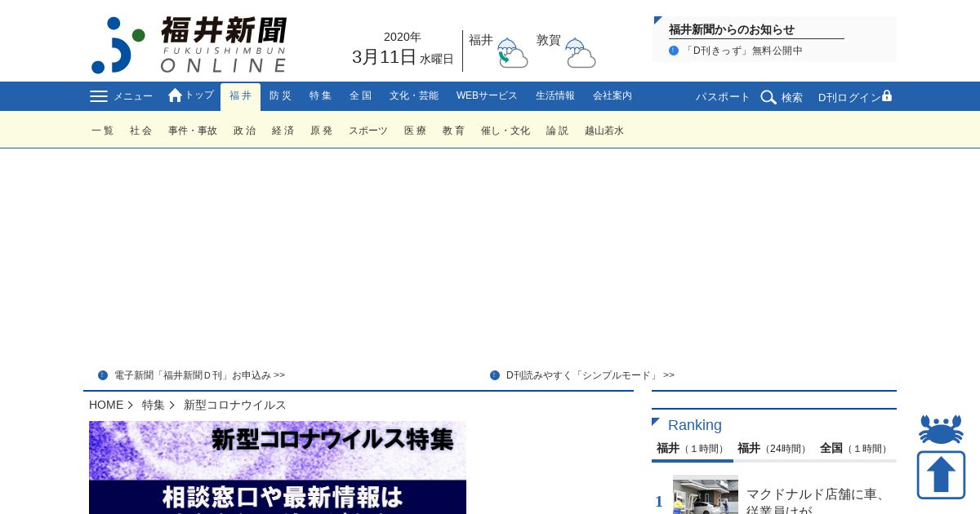Click 電子新聞「福井新聞D刊」お申込み link
Image resolution: width=980 pixels, height=514 pixels.
click(x=199, y=375)
